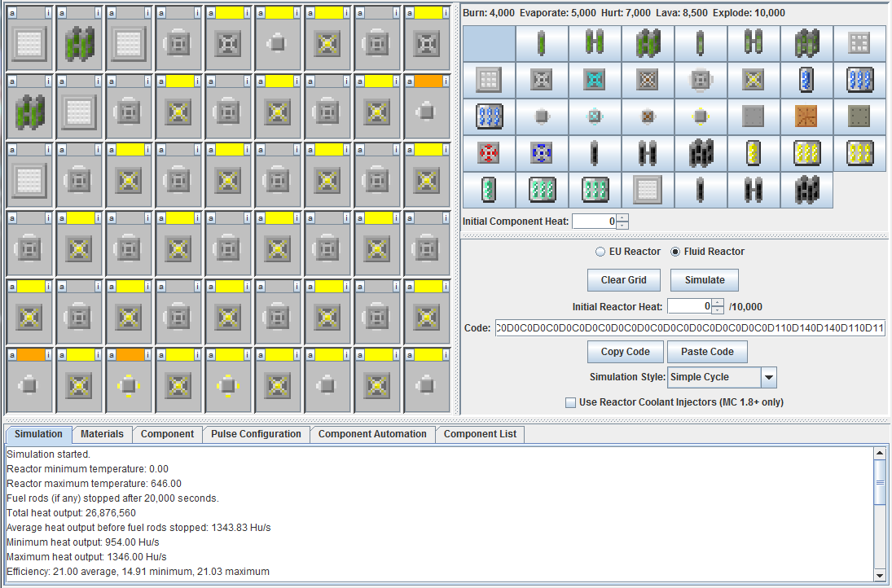Select the yellow Overclocked Heat Vent in palette
This screenshot has width=892, height=588.
click(754, 80)
